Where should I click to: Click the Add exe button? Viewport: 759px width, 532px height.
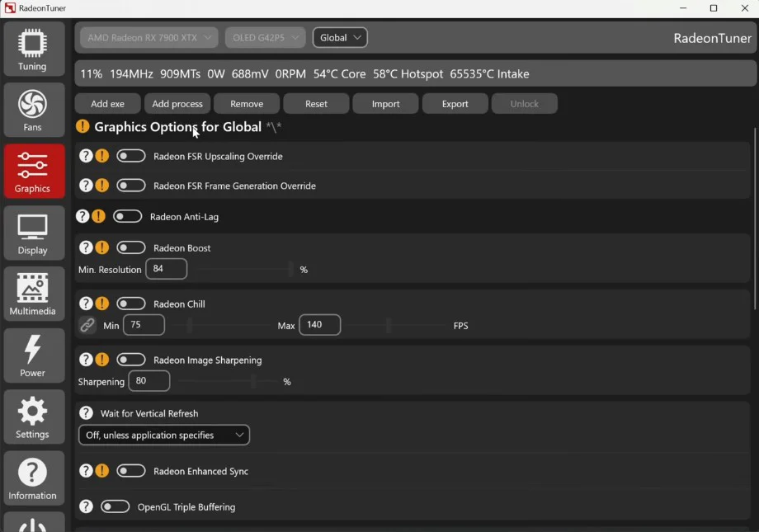(107, 104)
